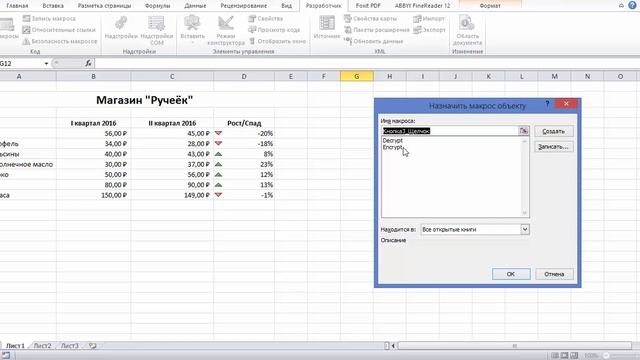Open the Формат contextual tab
Image resolution: width=640 pixels, height=360 pixels.
pos(490,6)
